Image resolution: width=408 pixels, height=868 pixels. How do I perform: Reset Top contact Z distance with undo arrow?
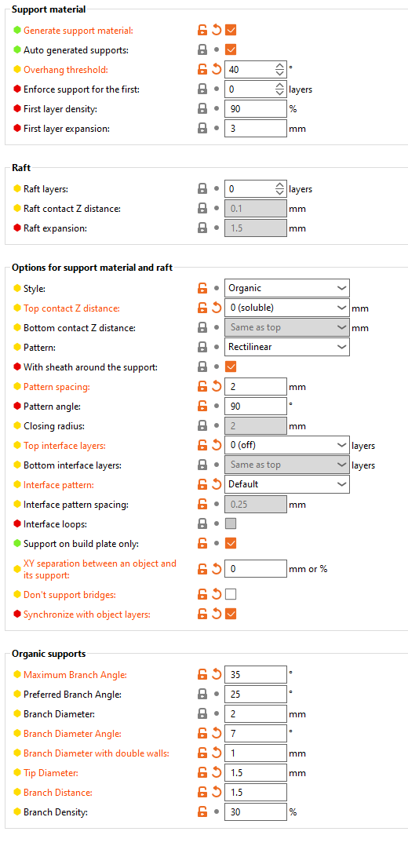click(x=217, y=308)
